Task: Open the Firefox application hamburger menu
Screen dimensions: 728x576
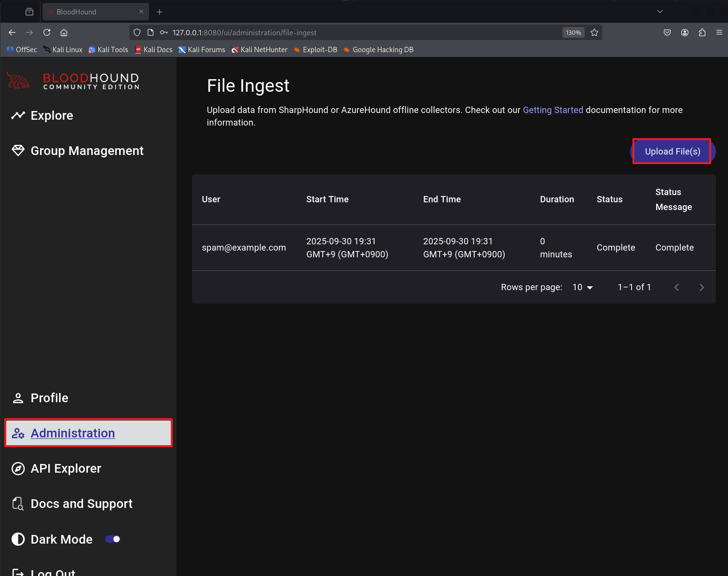Action: click(x=719, y=32)
